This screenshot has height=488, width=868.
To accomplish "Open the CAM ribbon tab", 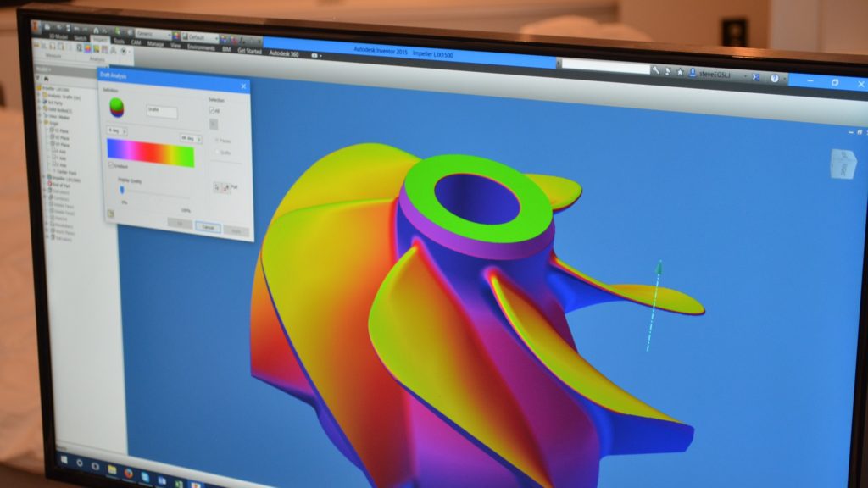I will pyautogui.click(x=136, y=42).
